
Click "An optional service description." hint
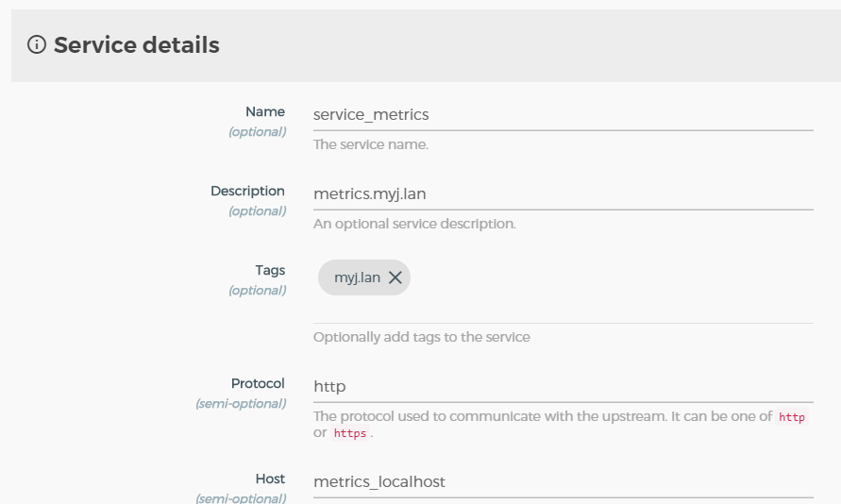coord(414,225)
